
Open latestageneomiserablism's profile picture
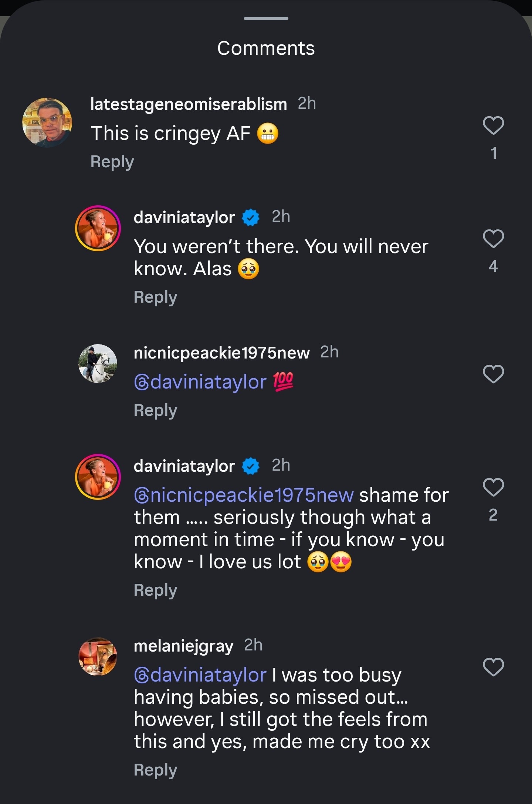[47, 122]
